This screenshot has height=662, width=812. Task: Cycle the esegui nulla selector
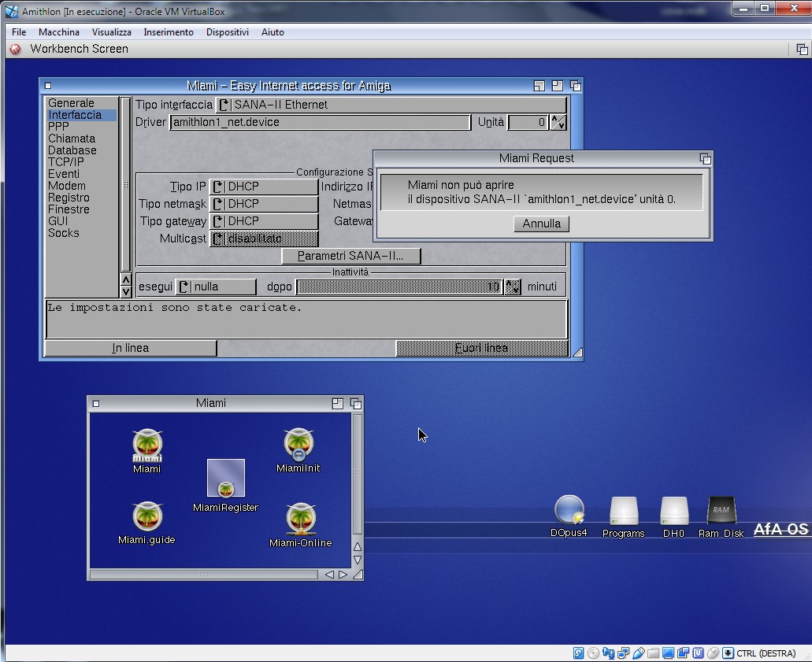click(216, 287)
